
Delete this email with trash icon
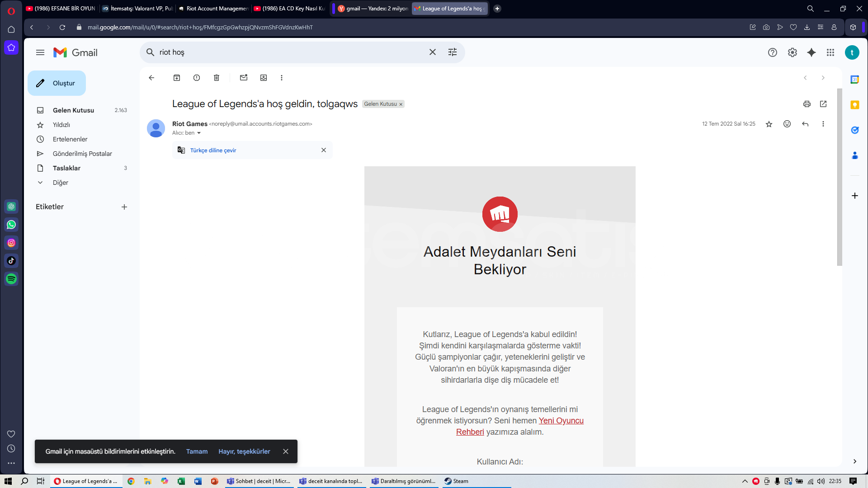coord(217,78)
